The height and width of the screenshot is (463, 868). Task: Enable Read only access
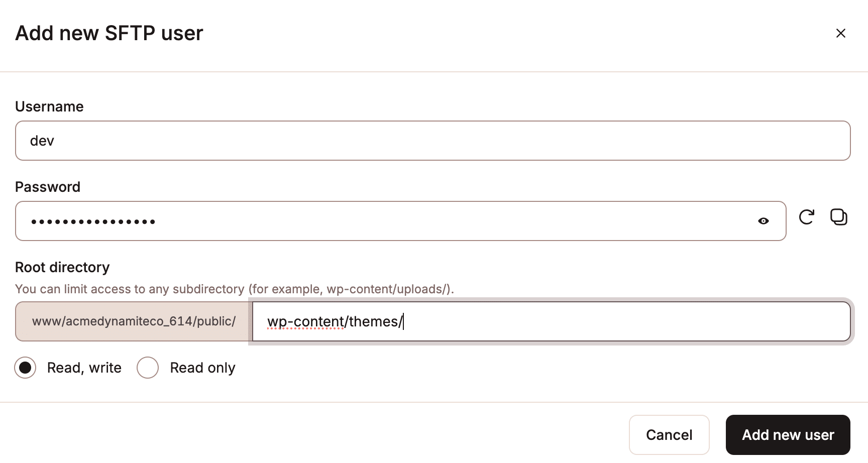pos(147,368)
